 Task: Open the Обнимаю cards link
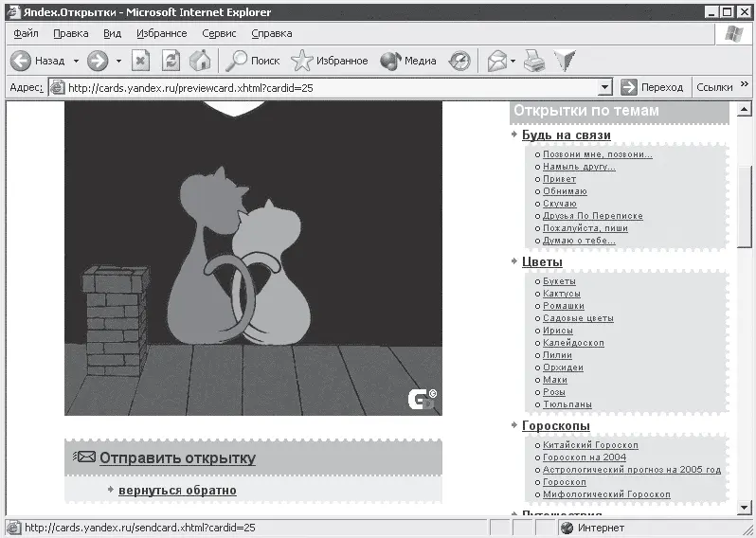(565, 191)
